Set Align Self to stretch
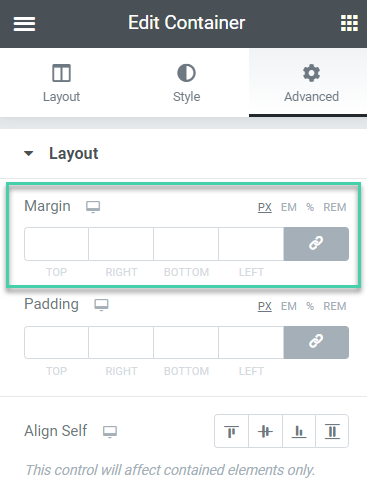 tap(332, 431)
